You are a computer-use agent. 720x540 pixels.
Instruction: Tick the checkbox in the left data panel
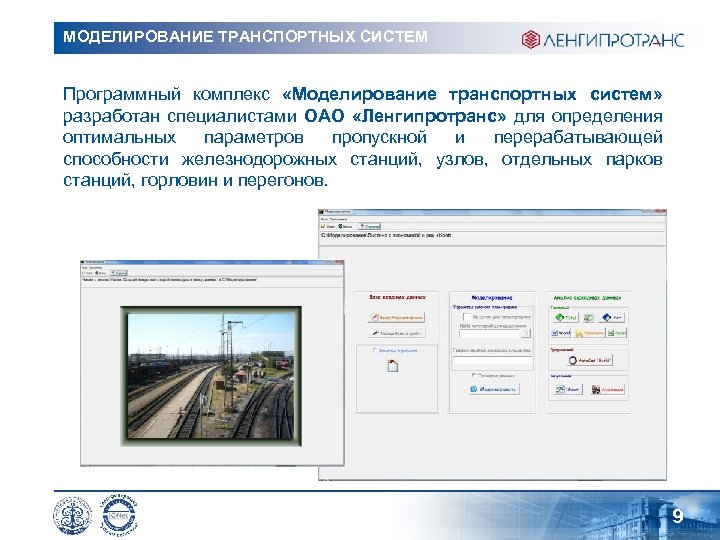click(375, 350)
